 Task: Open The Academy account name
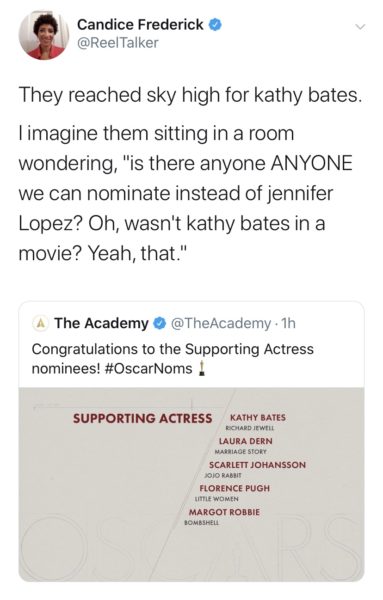pyautogui.click(x=101, y=323)
